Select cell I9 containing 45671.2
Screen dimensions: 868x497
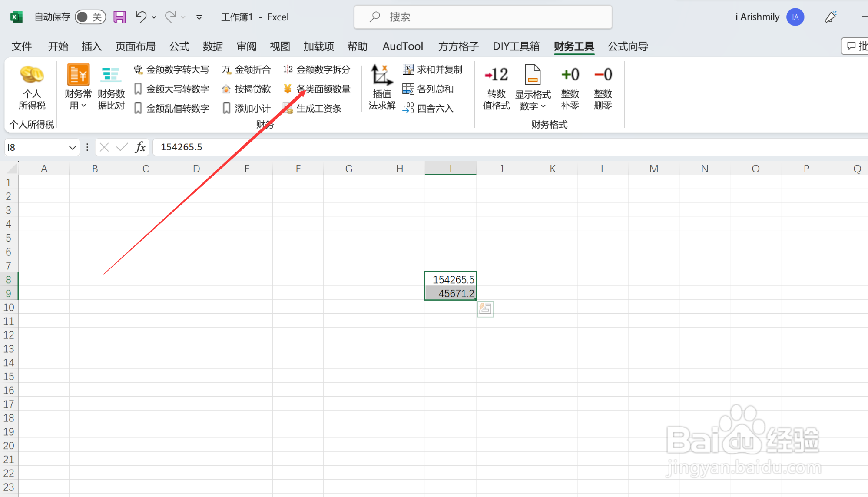[x=451, y=293]
